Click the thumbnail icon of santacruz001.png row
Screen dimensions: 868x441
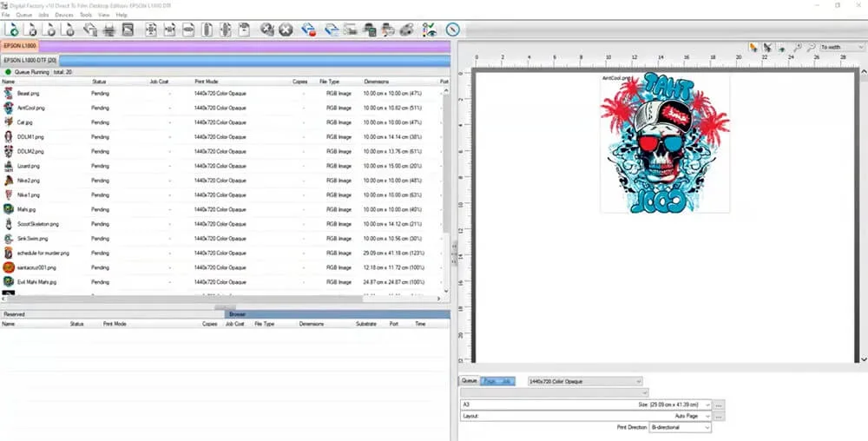[x=9, y=267]
